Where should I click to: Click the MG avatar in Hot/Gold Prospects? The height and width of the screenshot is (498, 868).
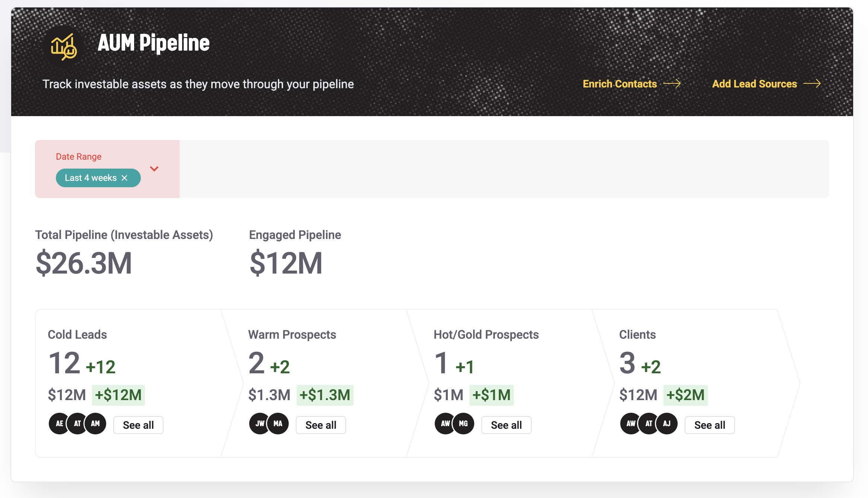464,424
